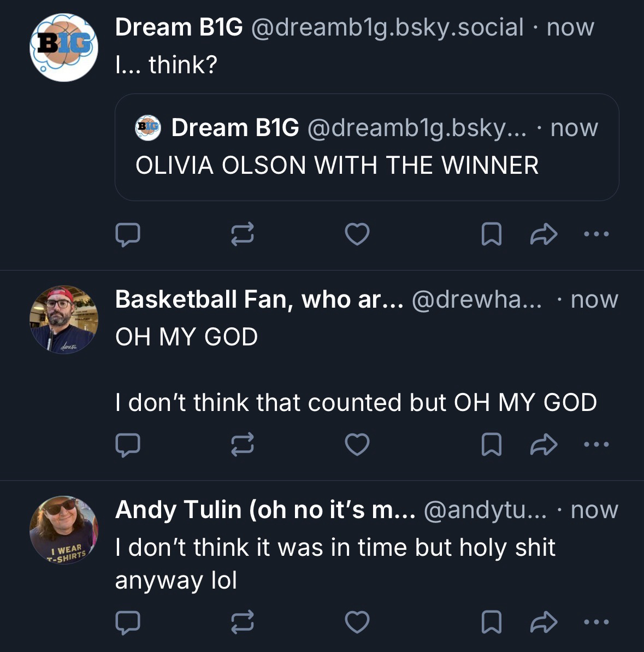This screenshot has height=652, width=644.
Task: Share the "OH MY GOD" post
Action: (x=543, y=444)
